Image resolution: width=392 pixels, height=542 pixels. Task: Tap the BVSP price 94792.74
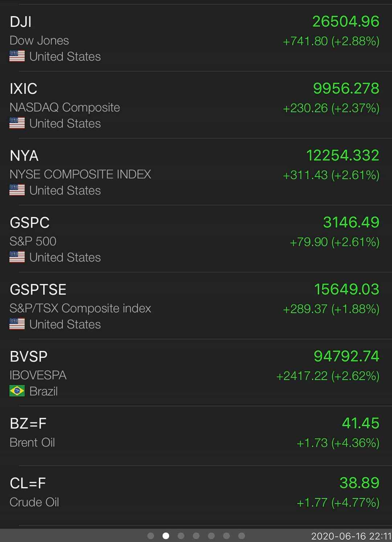coord(346,356)
